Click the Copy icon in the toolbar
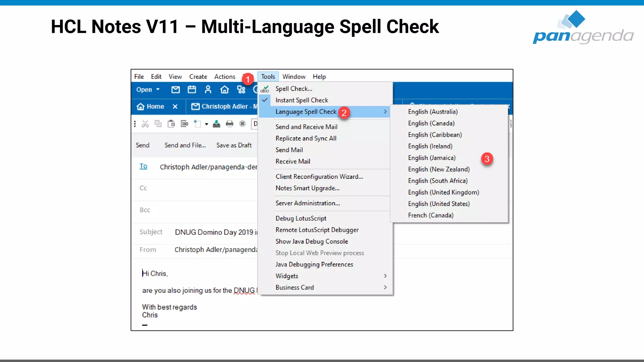Viewport: 644px width, 362px height. pos(158,124)
